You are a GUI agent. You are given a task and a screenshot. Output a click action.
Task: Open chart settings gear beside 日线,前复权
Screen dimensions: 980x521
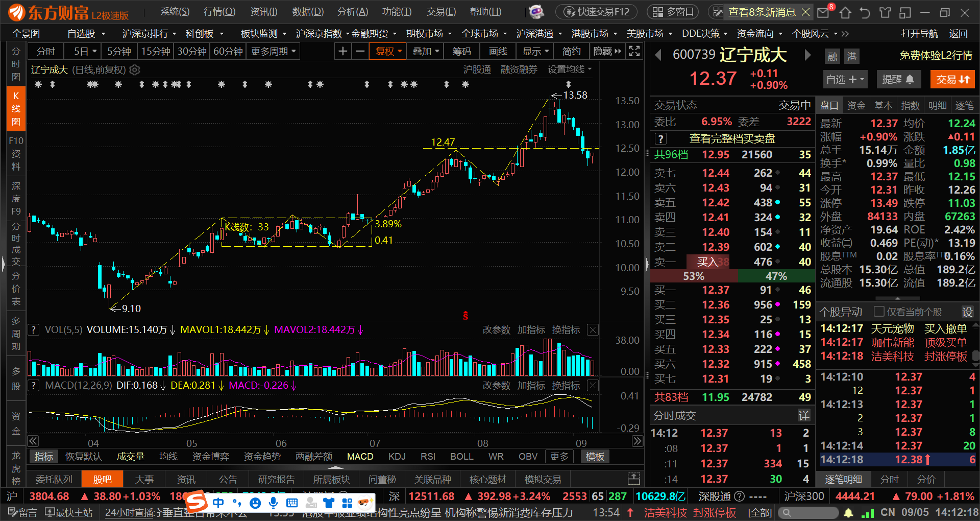click(x=135, y=70)
